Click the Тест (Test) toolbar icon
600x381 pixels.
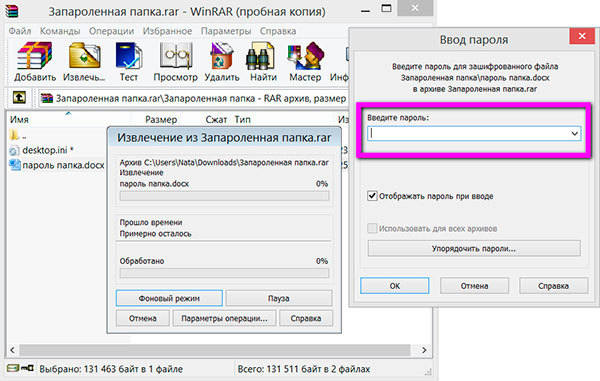click(x=129, y=56)
